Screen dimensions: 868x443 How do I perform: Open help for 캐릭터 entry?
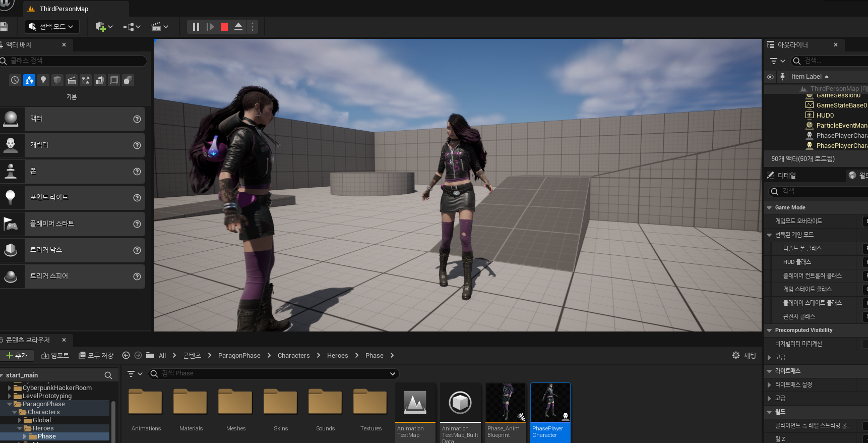point(137,145)
